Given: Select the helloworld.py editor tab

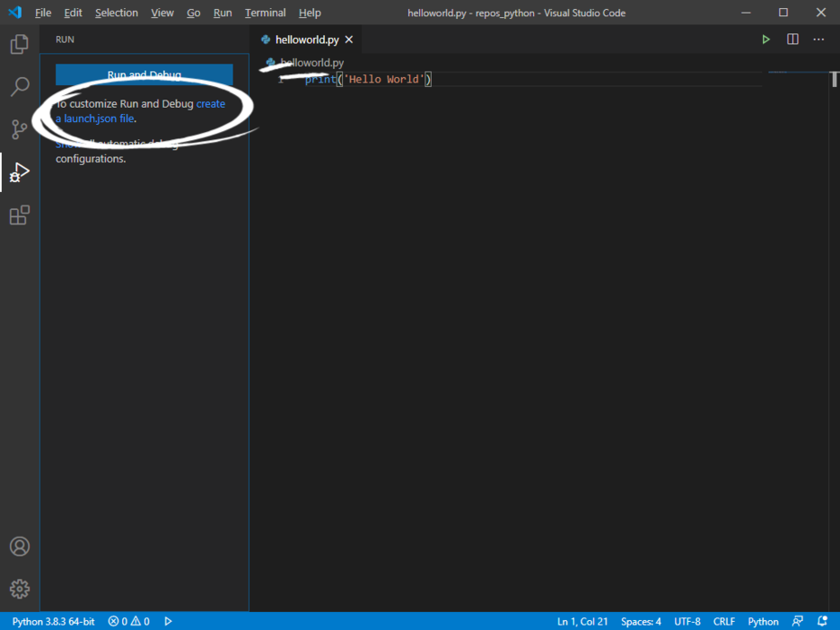Looking at the screenshot, I should point(307,39).
